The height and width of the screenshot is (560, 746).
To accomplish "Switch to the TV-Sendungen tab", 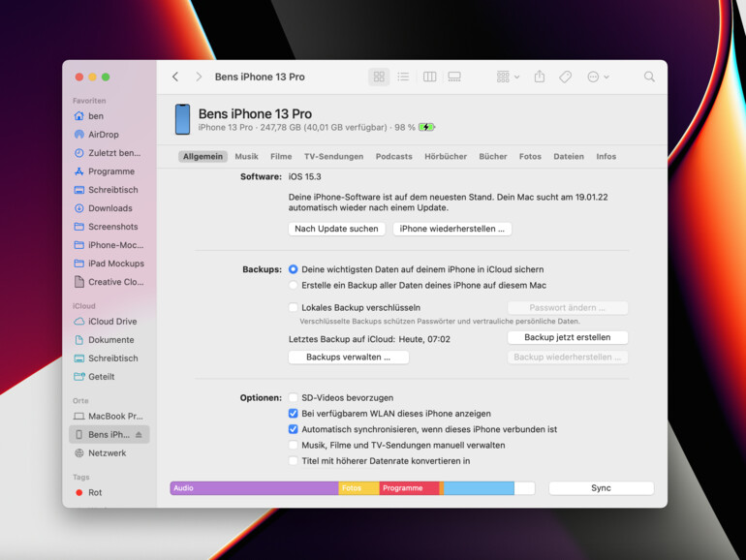I will pyautogui.click(x=333, y=157).
